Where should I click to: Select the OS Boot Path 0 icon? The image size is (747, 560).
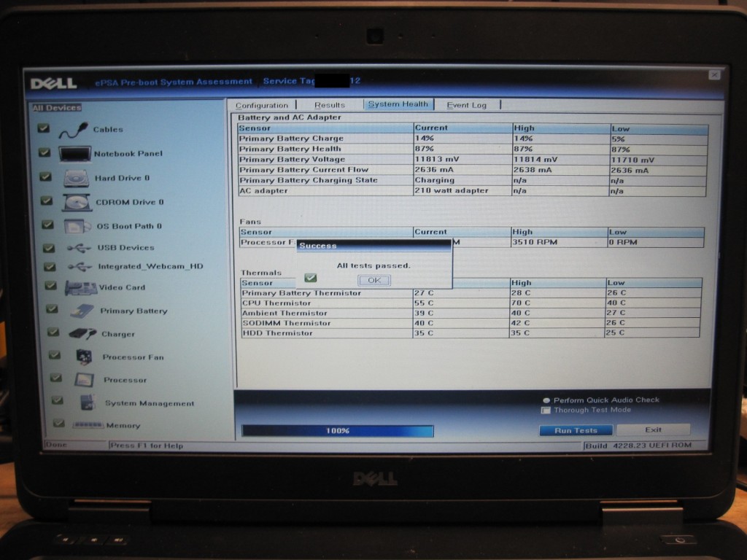coord(77,226)
